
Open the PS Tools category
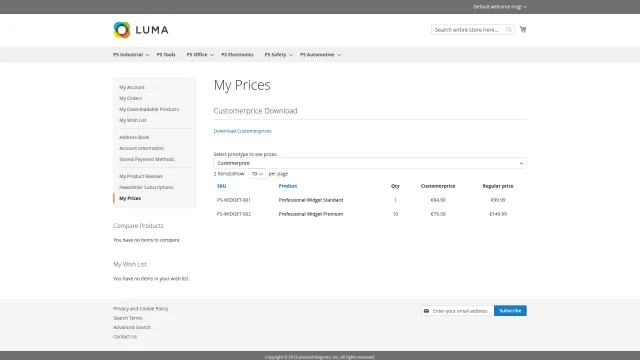(x=166, y=55)
